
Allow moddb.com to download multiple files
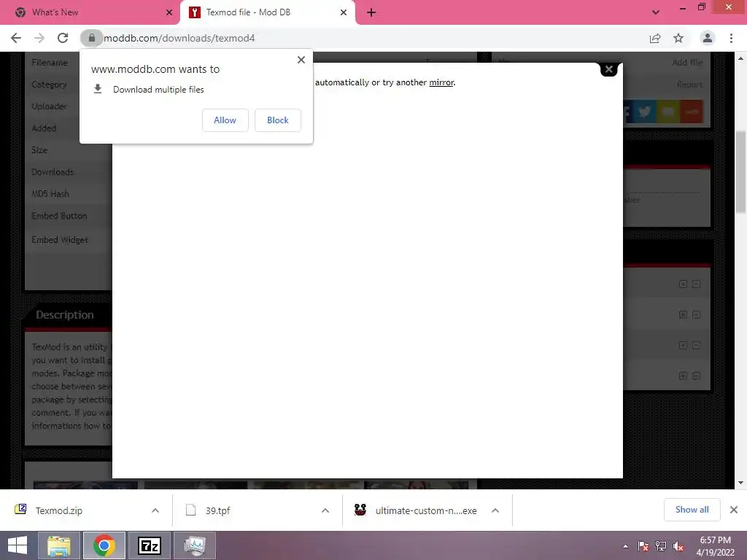[225, 120]
